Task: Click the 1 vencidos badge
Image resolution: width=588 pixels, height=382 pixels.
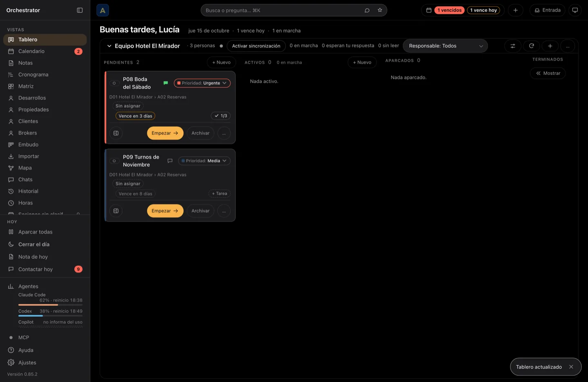Action: coord(449,10)
